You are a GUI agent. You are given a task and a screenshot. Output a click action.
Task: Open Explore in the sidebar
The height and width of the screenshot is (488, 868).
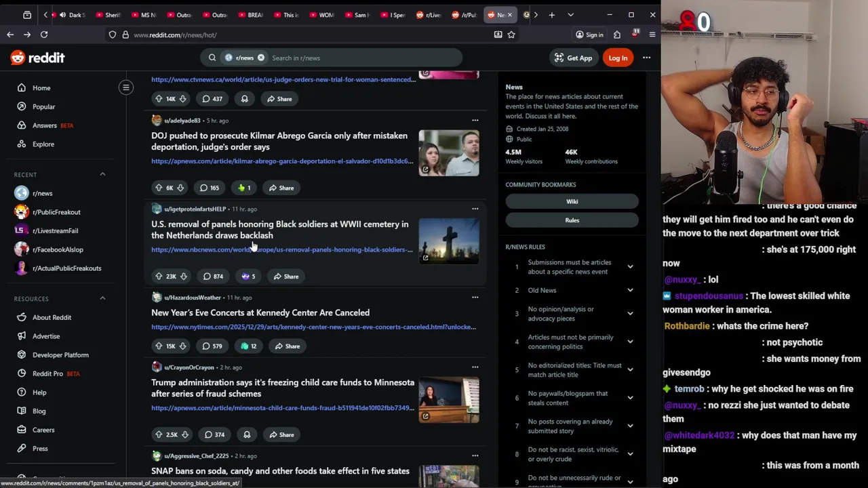click(x=43, y=144)
